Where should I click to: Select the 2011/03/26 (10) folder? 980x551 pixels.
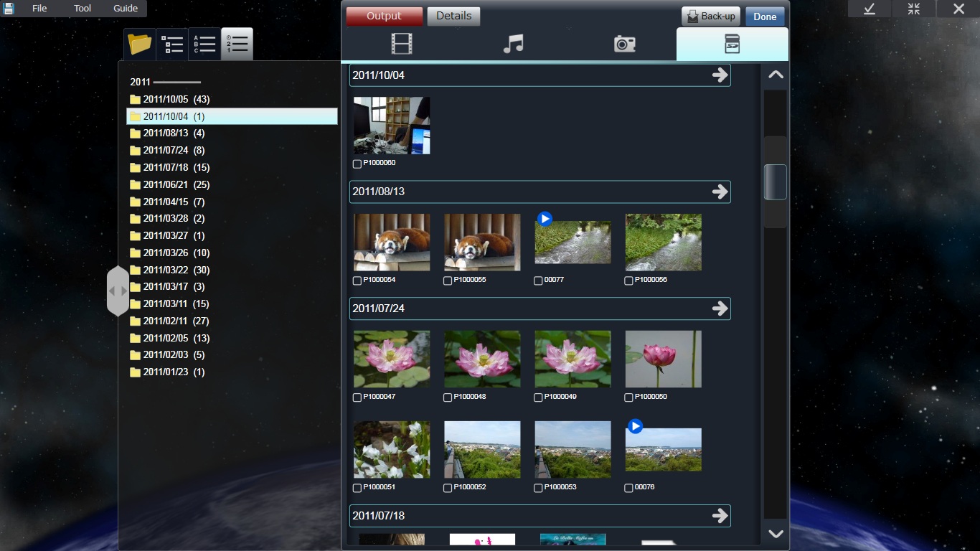click(x=232, y=253)
